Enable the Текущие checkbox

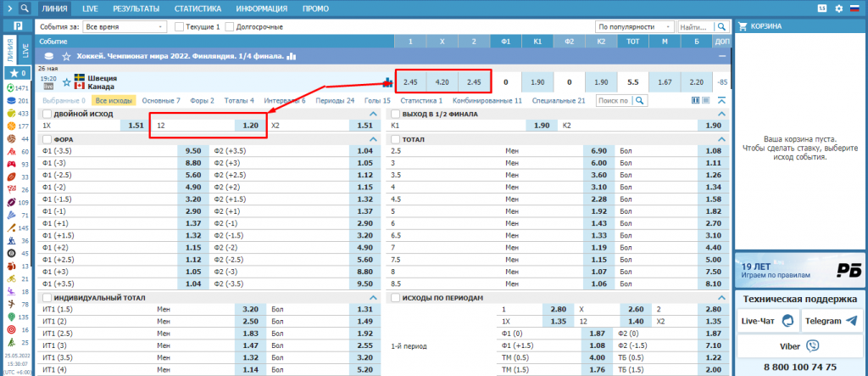click(x=180, y=27)
